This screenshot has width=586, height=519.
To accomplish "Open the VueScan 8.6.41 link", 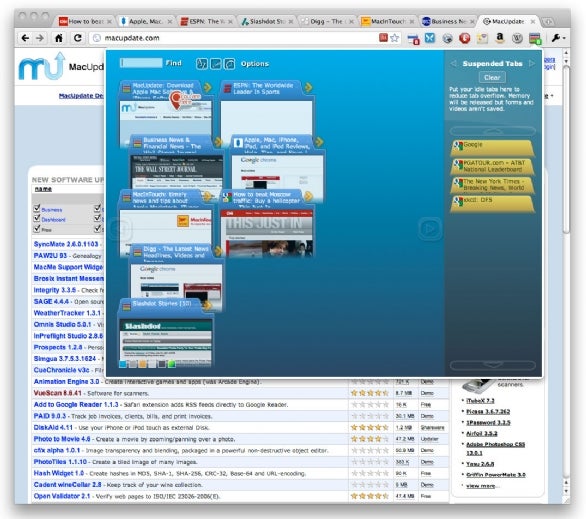I will pos(58,393).
